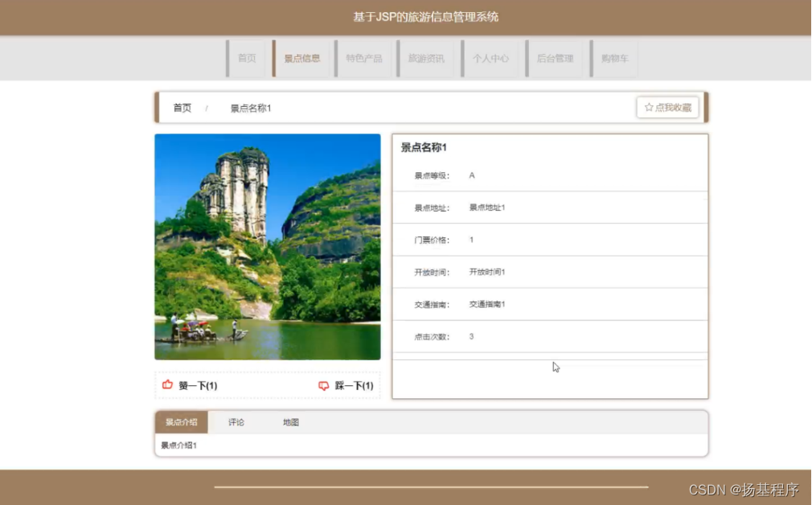Open the 景点信息 navigation tab

click(x=302, y=58)
